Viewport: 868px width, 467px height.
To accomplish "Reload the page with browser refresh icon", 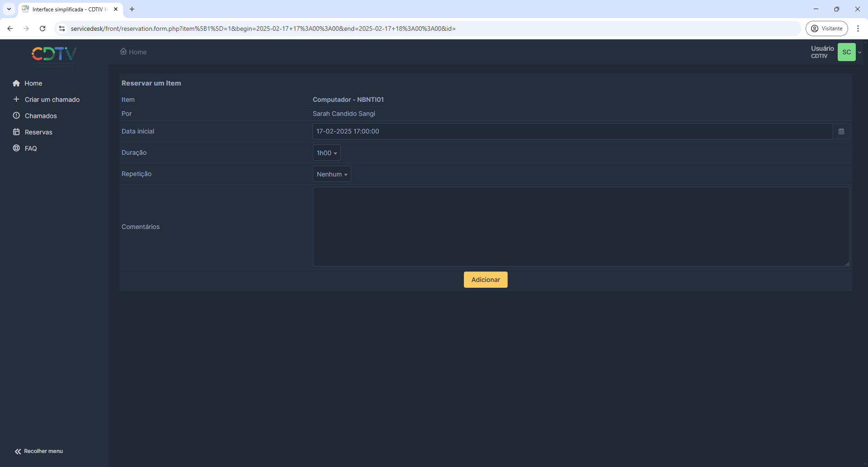I will [42, 29].
